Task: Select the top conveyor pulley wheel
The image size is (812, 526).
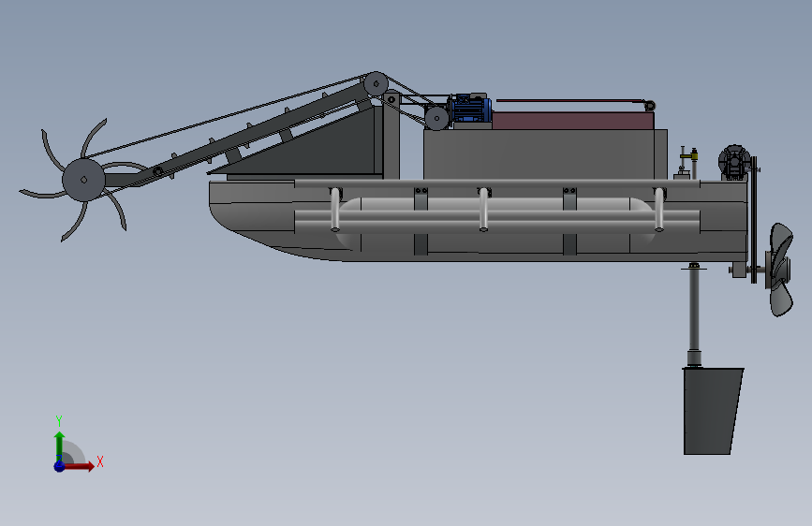Action: coord(376,83)
